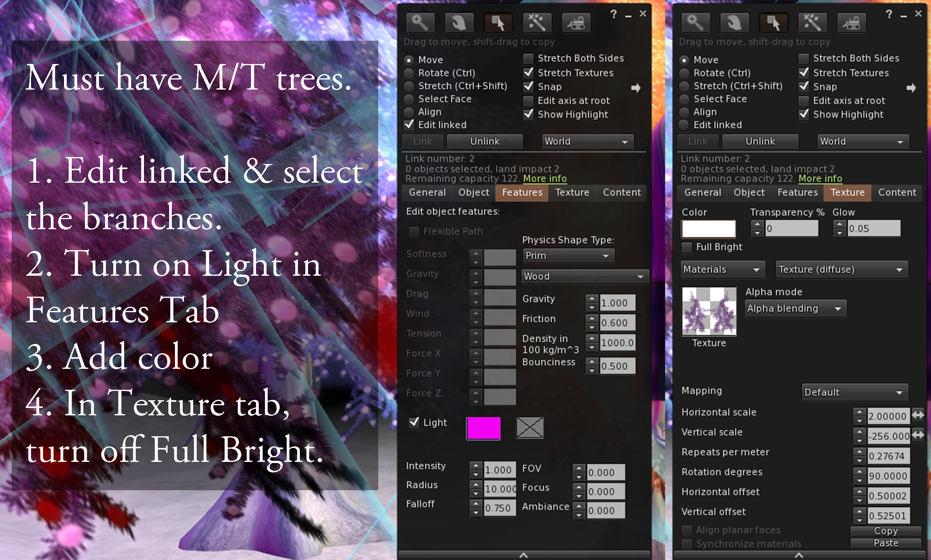Select the Land bulldozer tool in right panel
The image size is (931, 560).
point(852,22)
